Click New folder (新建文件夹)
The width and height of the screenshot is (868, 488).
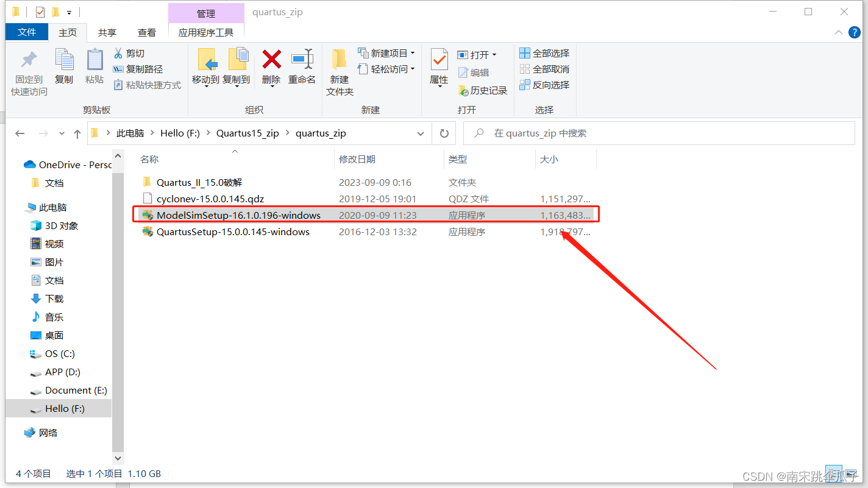[340, 72]
